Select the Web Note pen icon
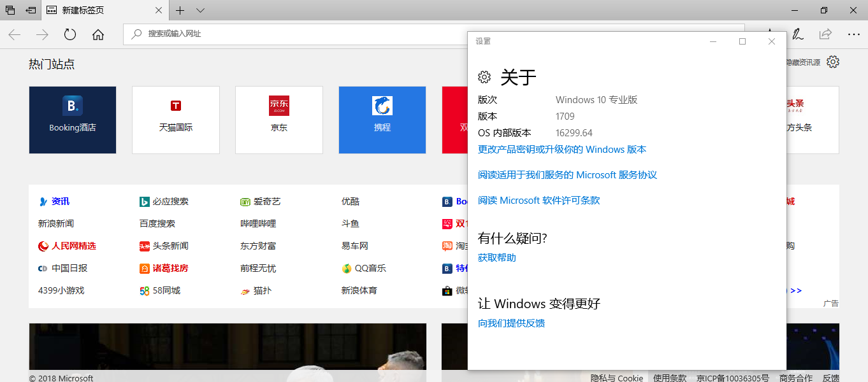Screen dimensions: 868x382 coord(797,34)
